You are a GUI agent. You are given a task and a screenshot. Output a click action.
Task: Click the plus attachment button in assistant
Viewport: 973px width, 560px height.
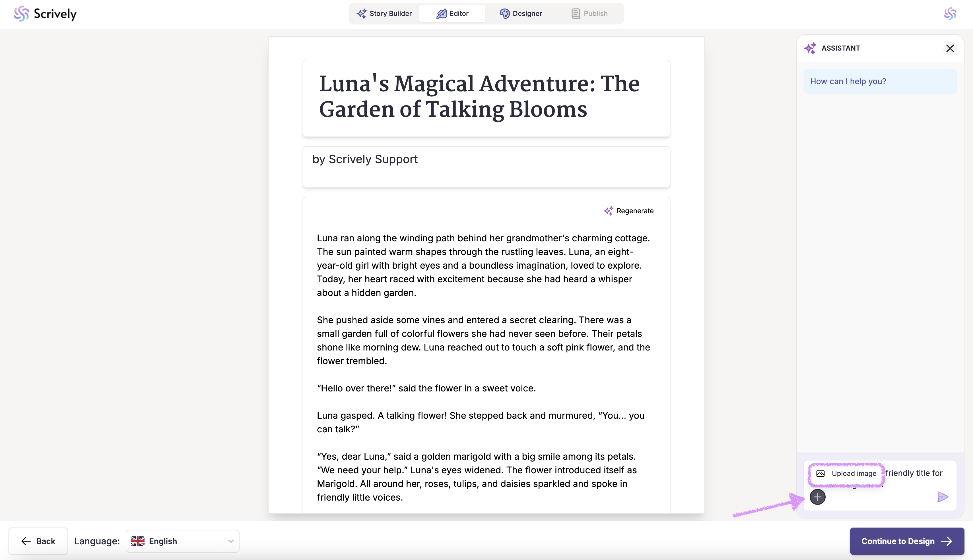coord(817,497)
